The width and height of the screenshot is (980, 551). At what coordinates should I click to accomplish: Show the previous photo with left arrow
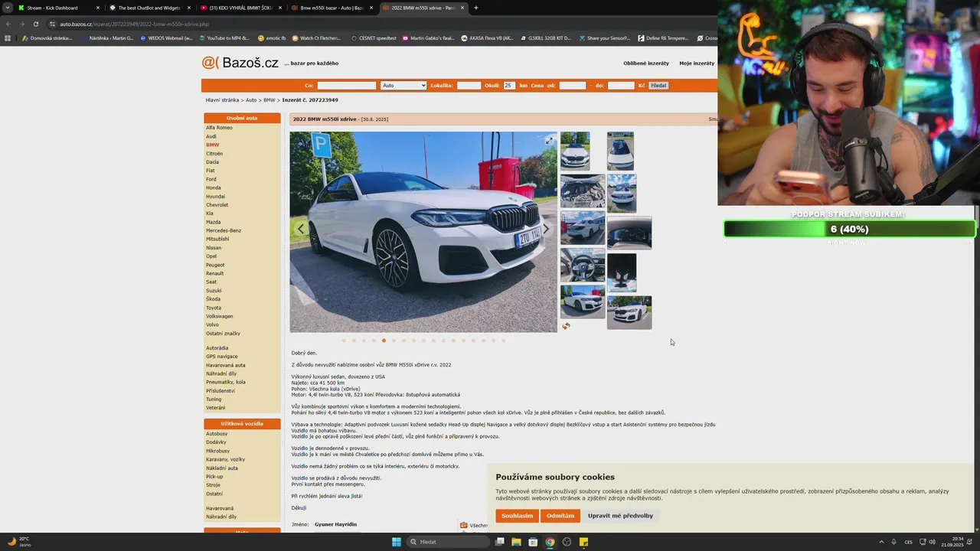coord(301,229)
